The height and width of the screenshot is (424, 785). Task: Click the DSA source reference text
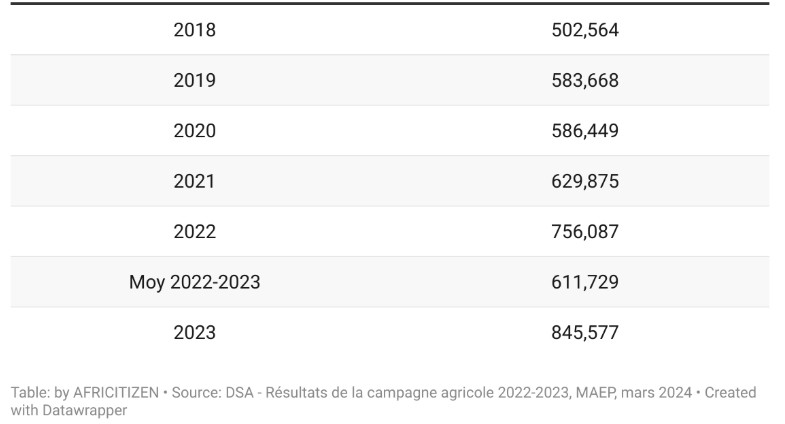(238, 393)
